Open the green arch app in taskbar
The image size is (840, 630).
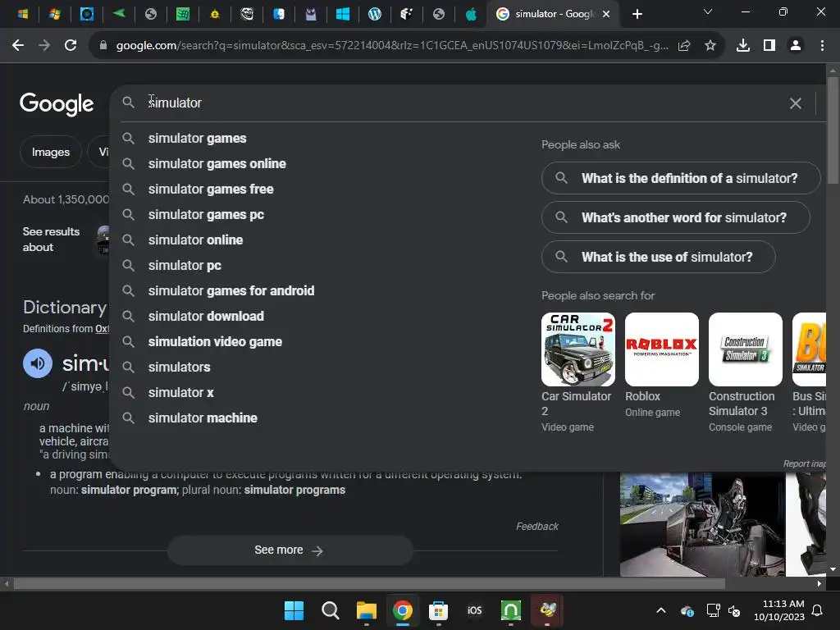(510, 610)
